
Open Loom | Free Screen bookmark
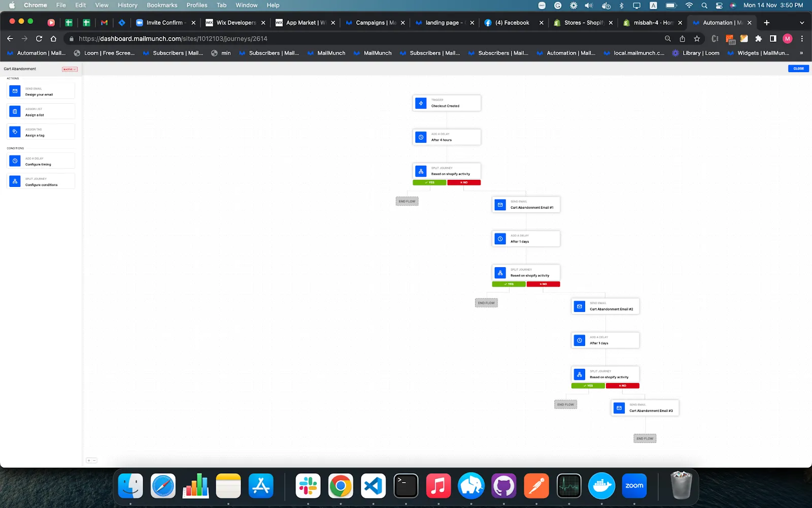point(104,53)
